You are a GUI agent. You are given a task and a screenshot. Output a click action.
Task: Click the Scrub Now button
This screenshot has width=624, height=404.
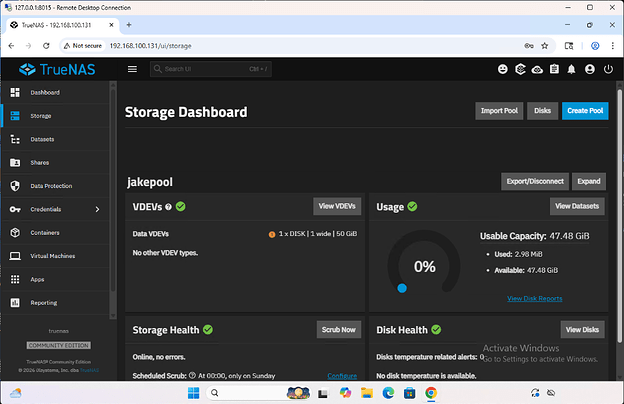pyautogui.click(x=339, y=330)
